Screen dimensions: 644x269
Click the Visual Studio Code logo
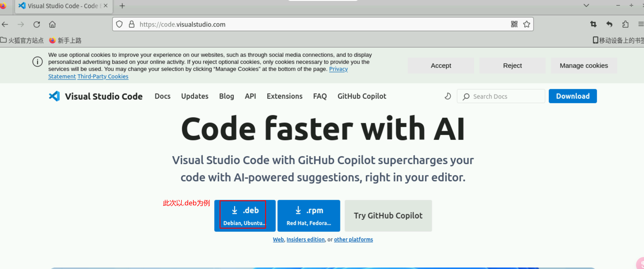(54, 96)
